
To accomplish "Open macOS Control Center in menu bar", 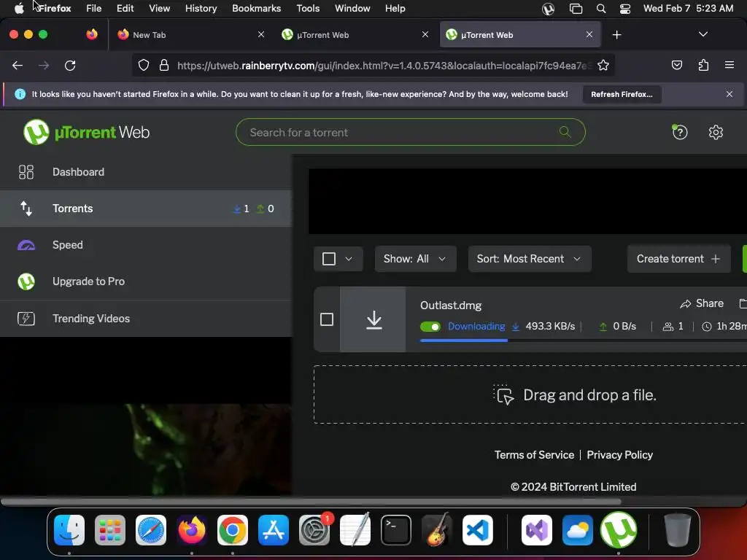I will [x=625, y=9].
